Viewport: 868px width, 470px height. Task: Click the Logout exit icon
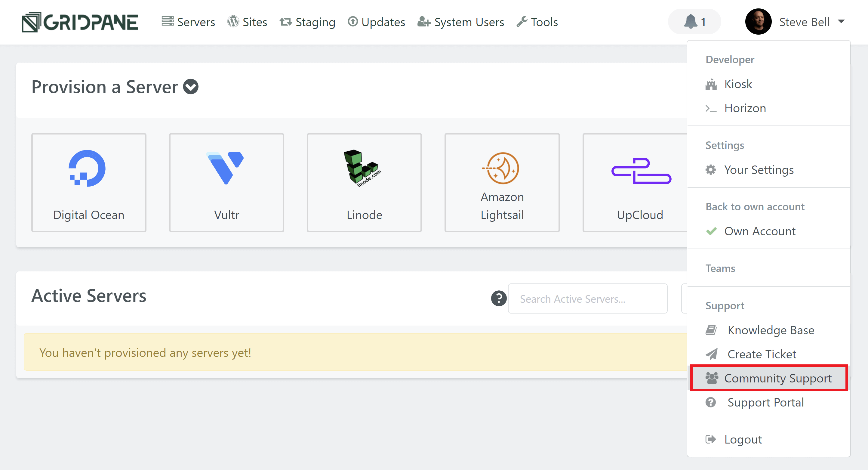[711, 439]
